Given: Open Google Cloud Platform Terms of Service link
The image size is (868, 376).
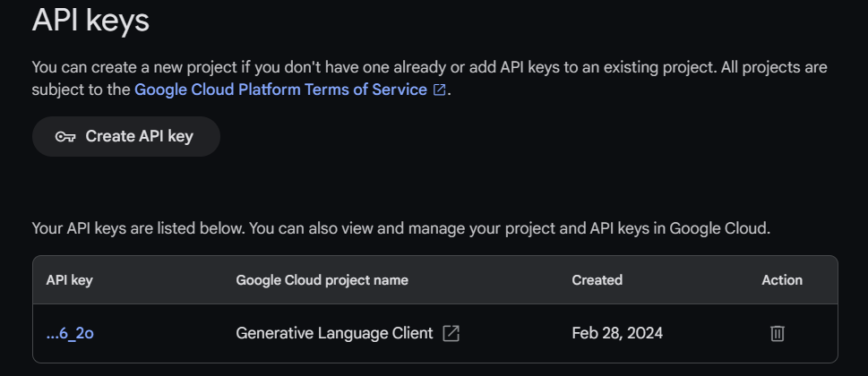Looking at the screenshot, I should pyautogui.click(x=280, y=90).
